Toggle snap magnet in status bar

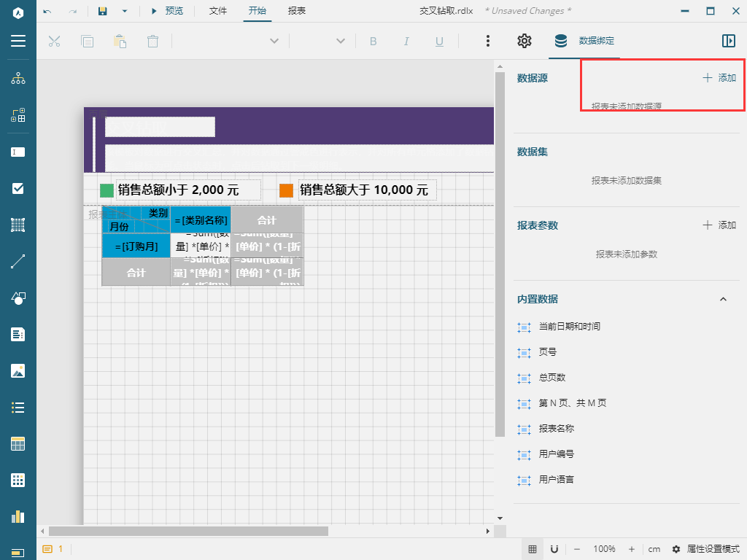pyautogui.click(x=554, y=549)
